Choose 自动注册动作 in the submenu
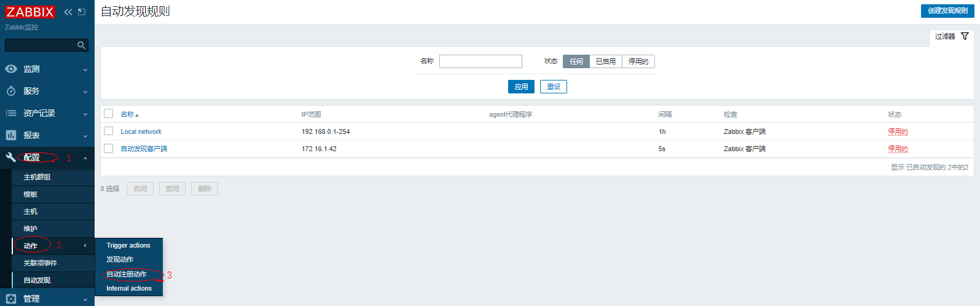Viewport: 980px width, 306px height. (x=127, y=274)
